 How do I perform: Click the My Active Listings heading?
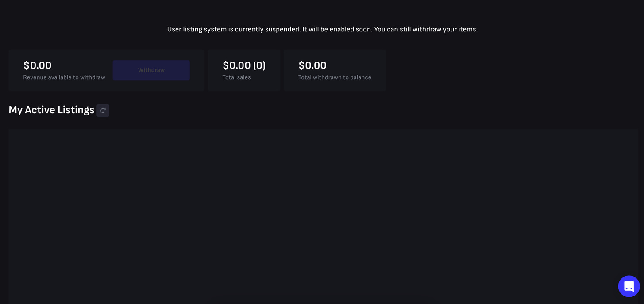[51, 109]
